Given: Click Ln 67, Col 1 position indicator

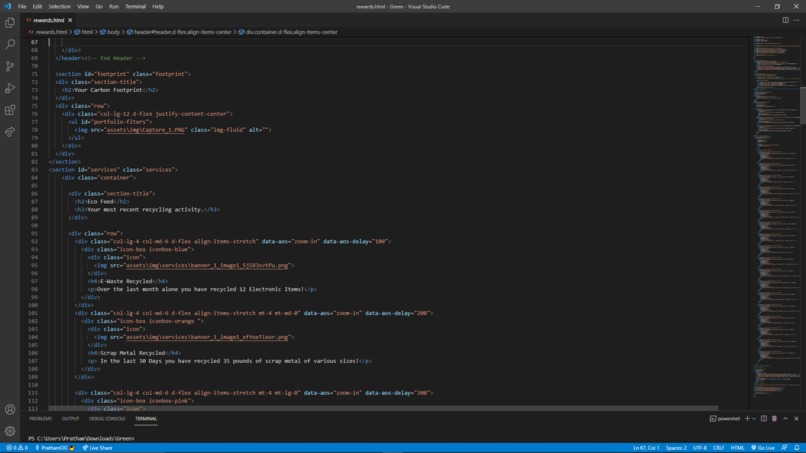Looking at the screenshot, I should [x=646, y=448].
